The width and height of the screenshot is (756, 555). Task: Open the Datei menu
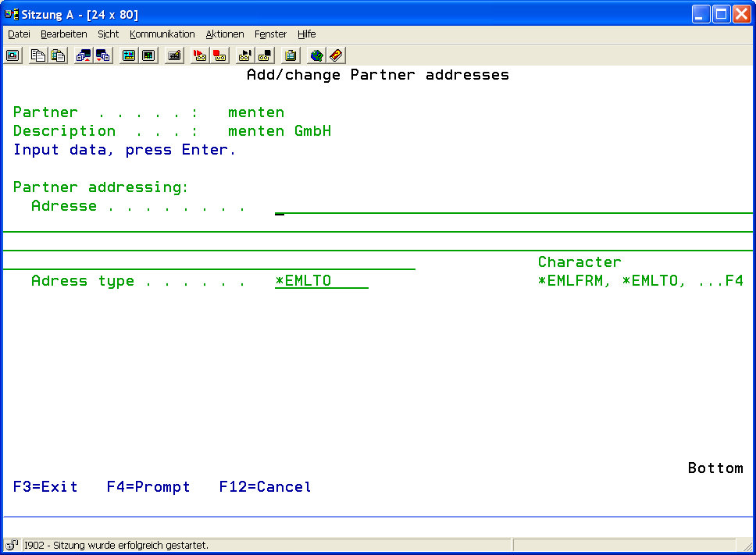click(19, 34)
